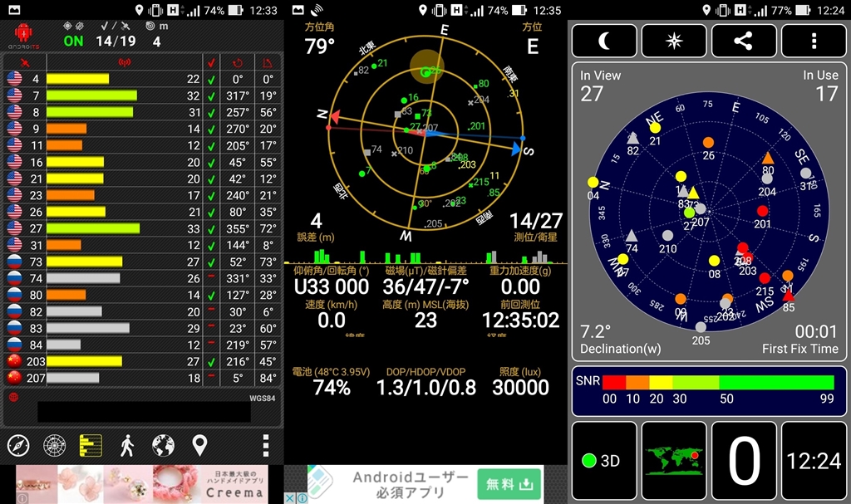Screen dimensions: 851x504
Task: Tap satellite 26 orange marker in sky plot
Action: (x=708, y=142)
